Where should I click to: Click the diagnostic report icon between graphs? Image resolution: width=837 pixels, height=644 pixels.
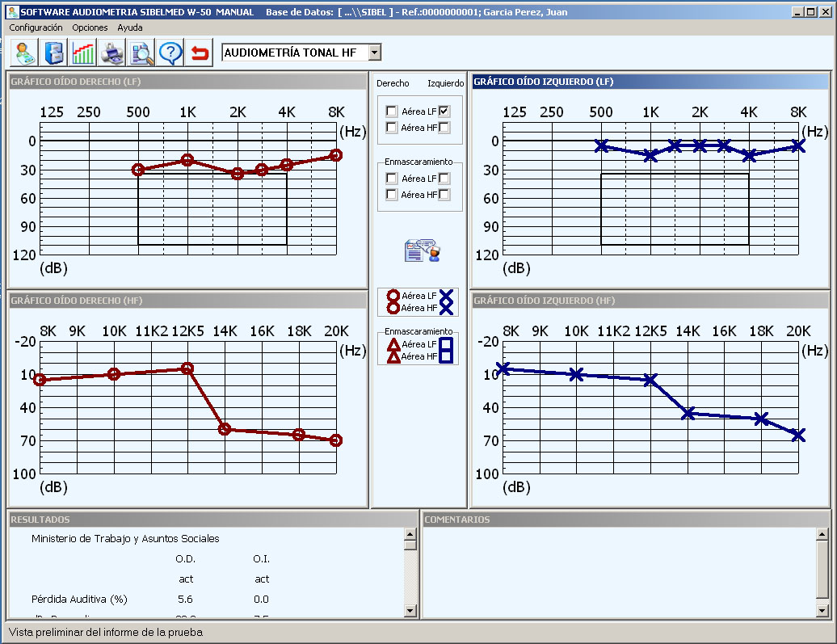point(422,250)
